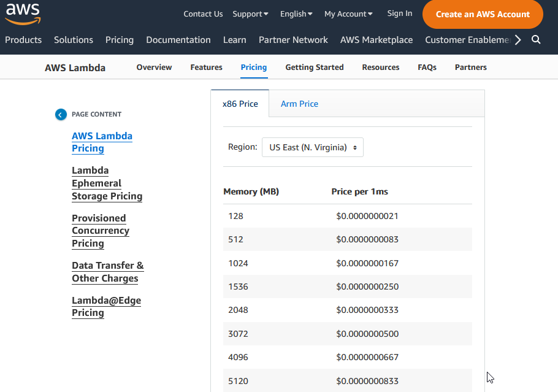
Task: Click the Sign In link
Action: coord(400,13)
